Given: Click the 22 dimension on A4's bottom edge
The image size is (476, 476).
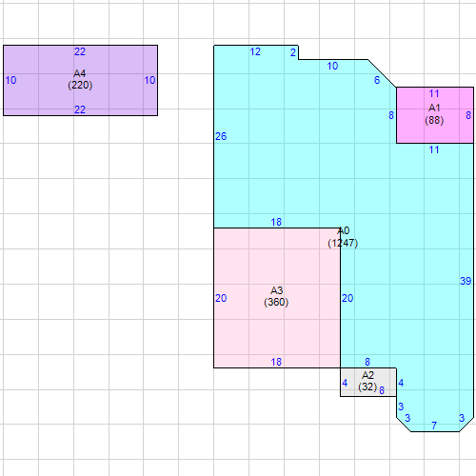Looking at the screenshot, I should 80,109.
